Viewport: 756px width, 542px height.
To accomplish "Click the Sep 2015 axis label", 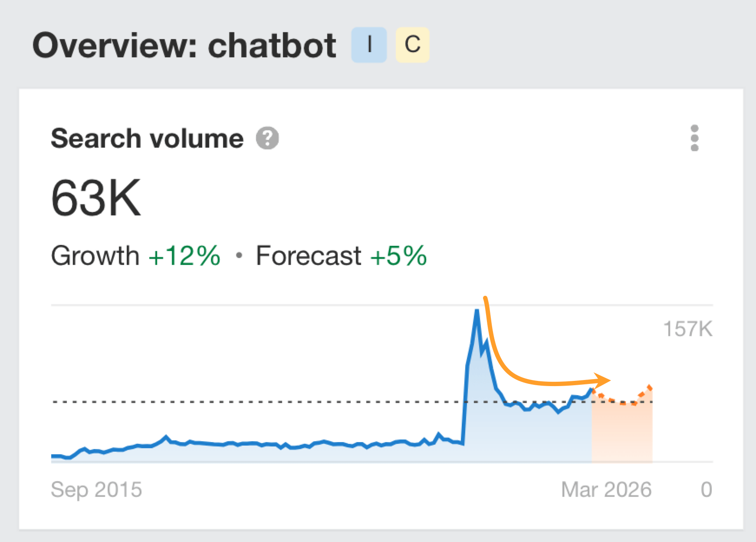I will [96, 489].
